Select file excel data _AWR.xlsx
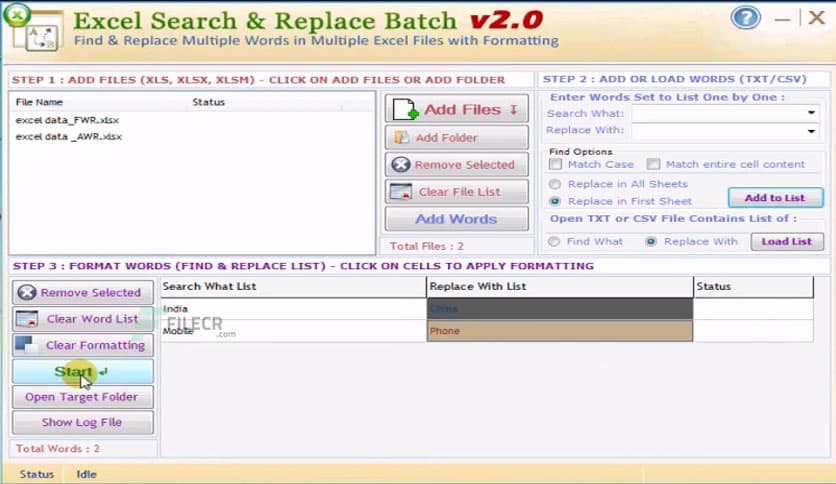Image resolution: width=836 pixels, height=484 pixels. click(69, 137)
